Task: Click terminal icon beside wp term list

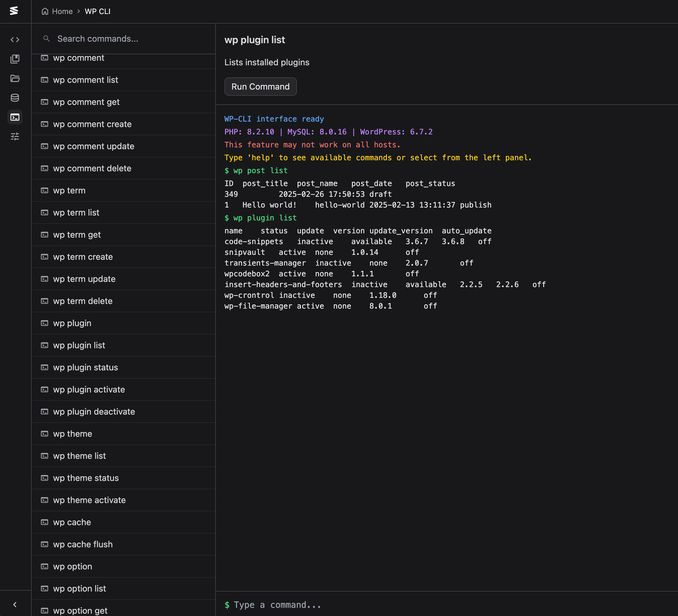Action: [x=45, y=212]
